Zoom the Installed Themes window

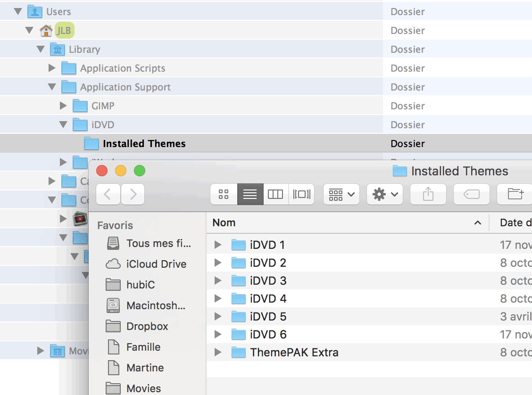click(x=140, y=171)
